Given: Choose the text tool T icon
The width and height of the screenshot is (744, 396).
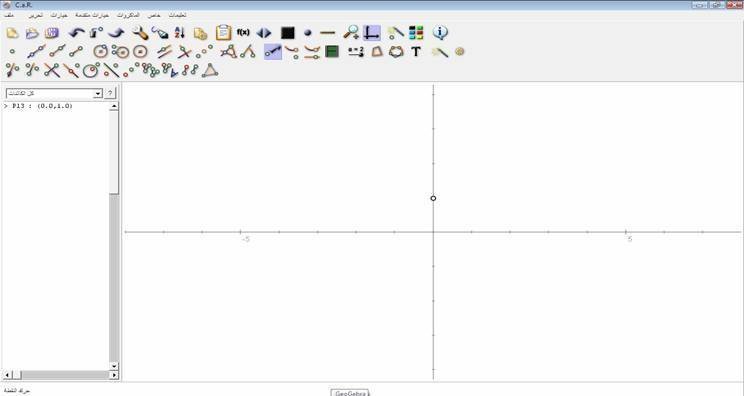Looking at the screenshot, I should [x=416, y=52].
